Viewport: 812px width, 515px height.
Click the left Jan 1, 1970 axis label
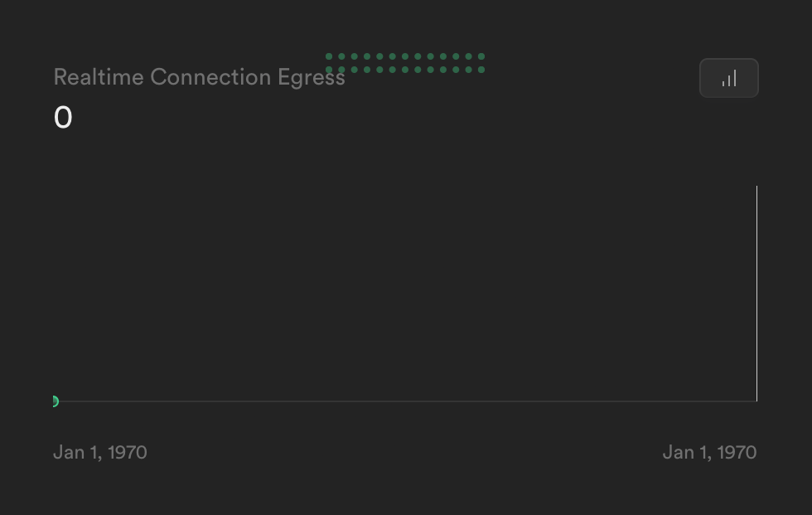(99, 452)
